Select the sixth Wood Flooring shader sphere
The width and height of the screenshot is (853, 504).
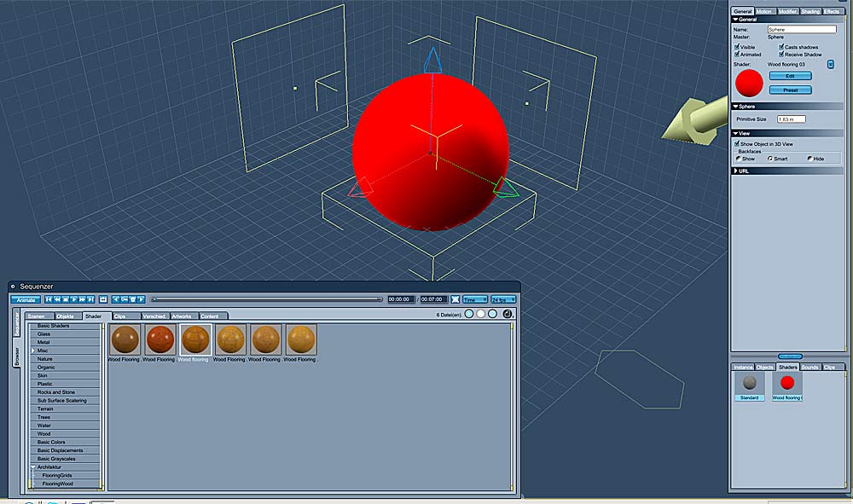click(x=301, y=339)
